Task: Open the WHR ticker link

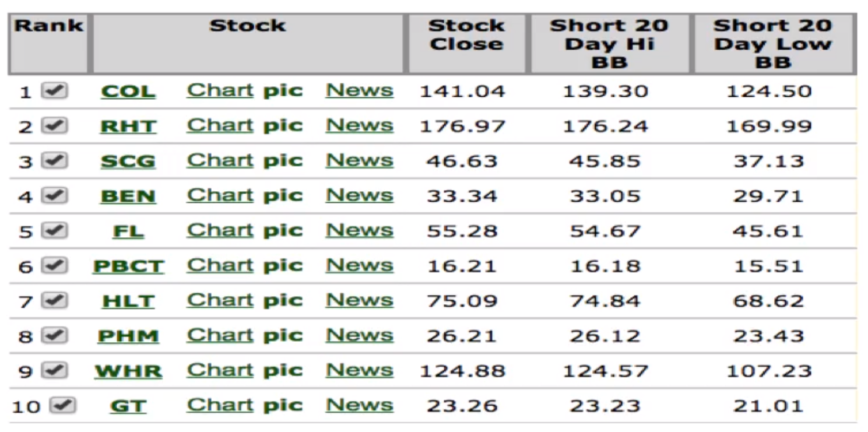Action: click(128, 371)
